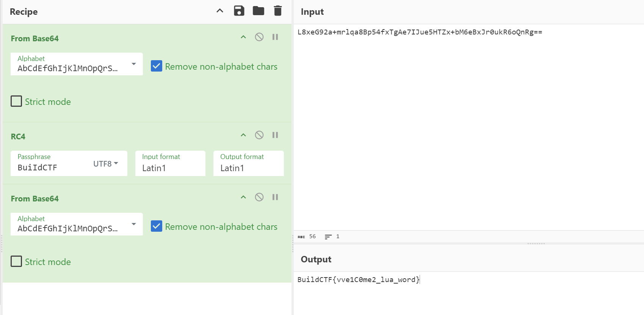Collapse the RC4 operation panel
This screenshot has width=644, height=315.
tap(243, 135)
